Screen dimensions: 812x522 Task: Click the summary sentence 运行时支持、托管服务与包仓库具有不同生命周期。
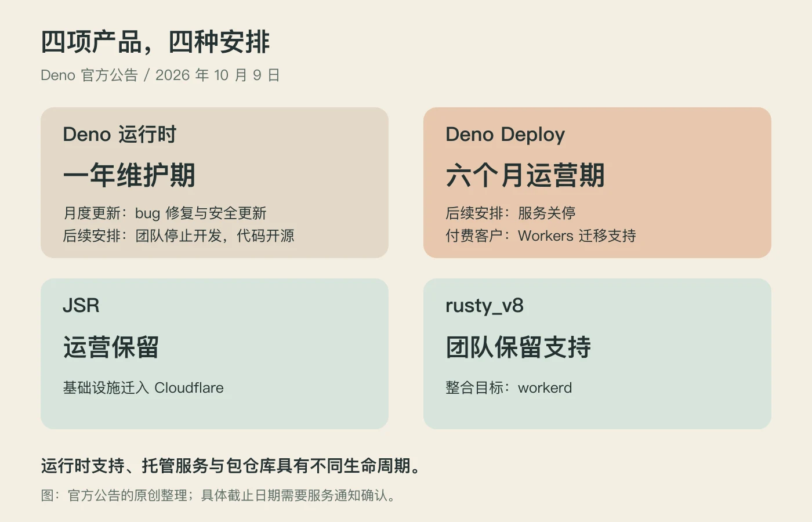point(231,466)
